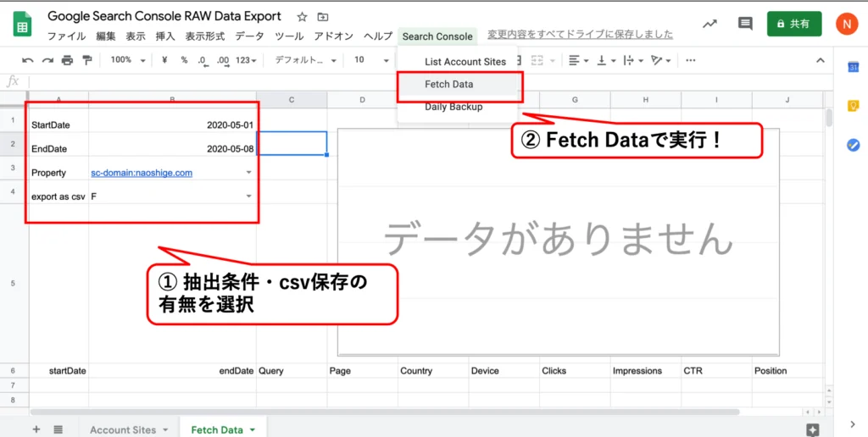
Task: Click the StartDate value 2020-05-01
Action: 230,125
